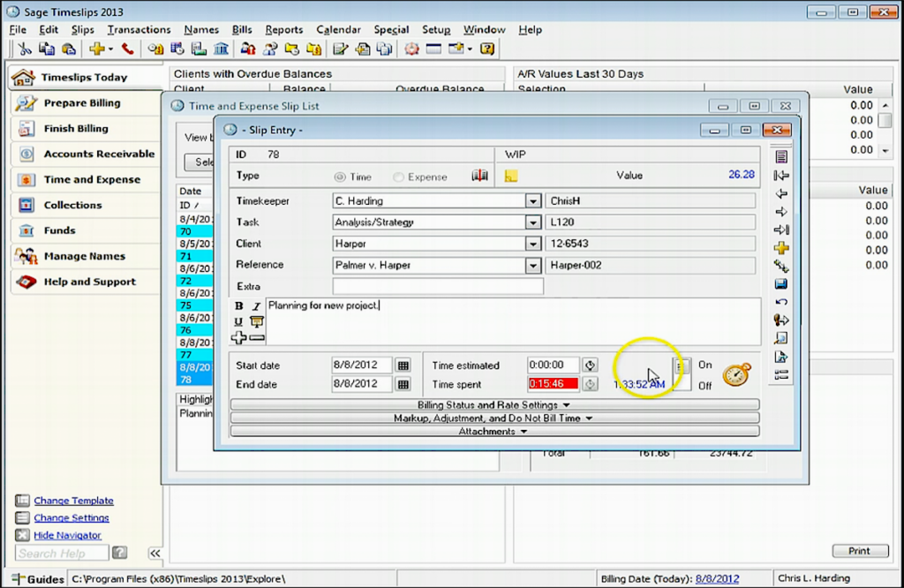Add new slip with yellow plus in Slip Entry sidebar
This screenshot has width=904, height=588.
(x=781, y=248)
